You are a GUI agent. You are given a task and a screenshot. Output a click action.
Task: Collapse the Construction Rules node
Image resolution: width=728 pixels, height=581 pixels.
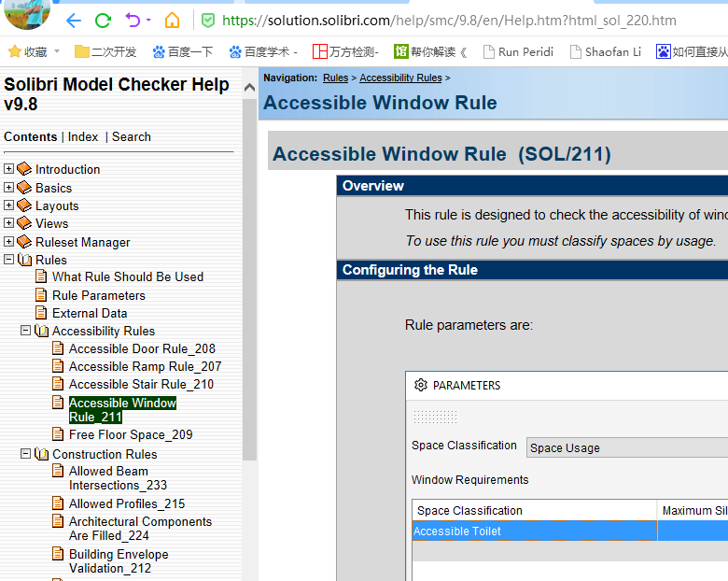(25, 453)
